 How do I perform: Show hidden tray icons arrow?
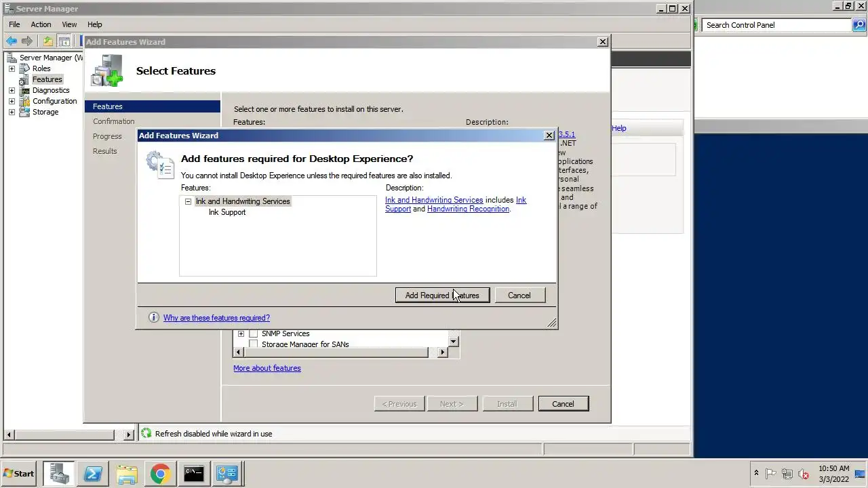[756, 473]
